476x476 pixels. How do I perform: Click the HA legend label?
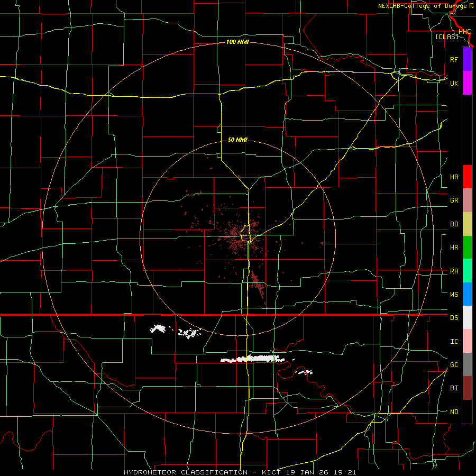454,177
